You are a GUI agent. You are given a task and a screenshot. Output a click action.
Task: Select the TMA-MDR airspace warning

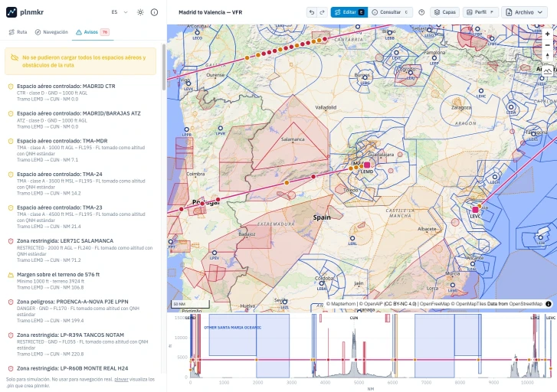click(81, 150)
